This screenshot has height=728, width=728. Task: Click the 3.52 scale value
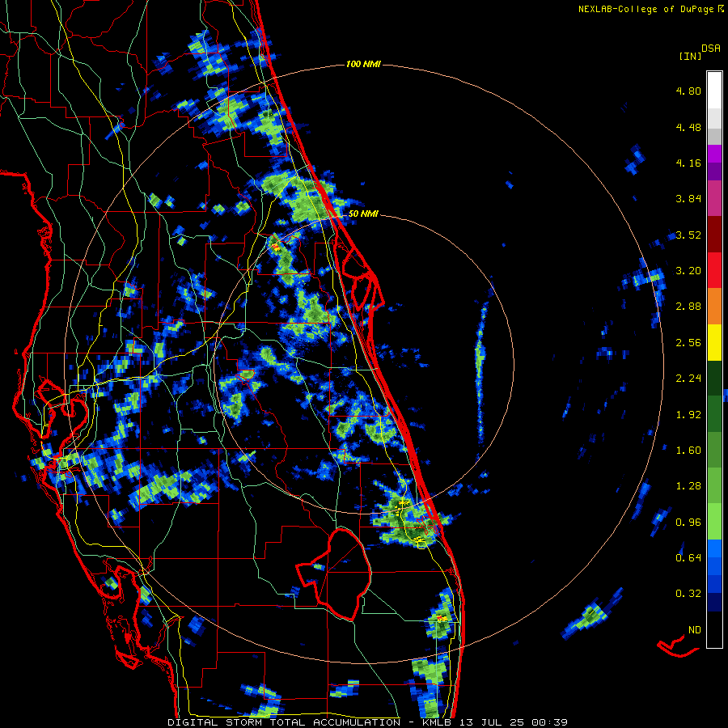coord(688,235)
